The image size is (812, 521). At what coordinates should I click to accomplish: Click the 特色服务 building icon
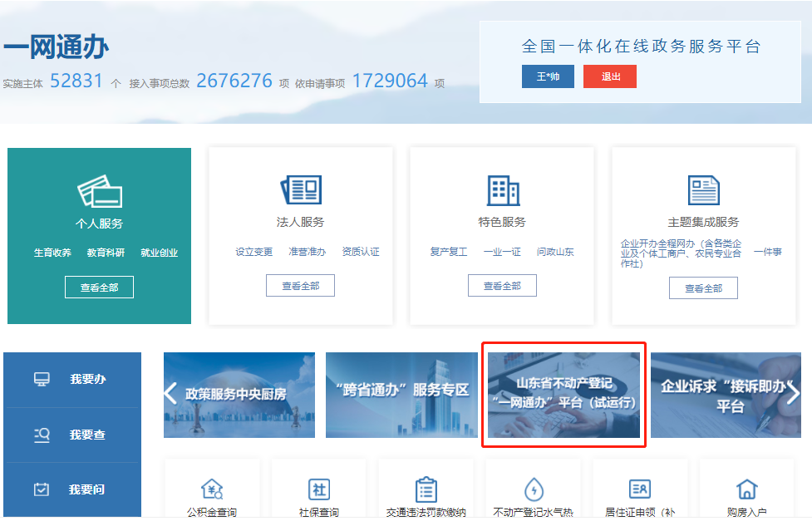[502, 190]
